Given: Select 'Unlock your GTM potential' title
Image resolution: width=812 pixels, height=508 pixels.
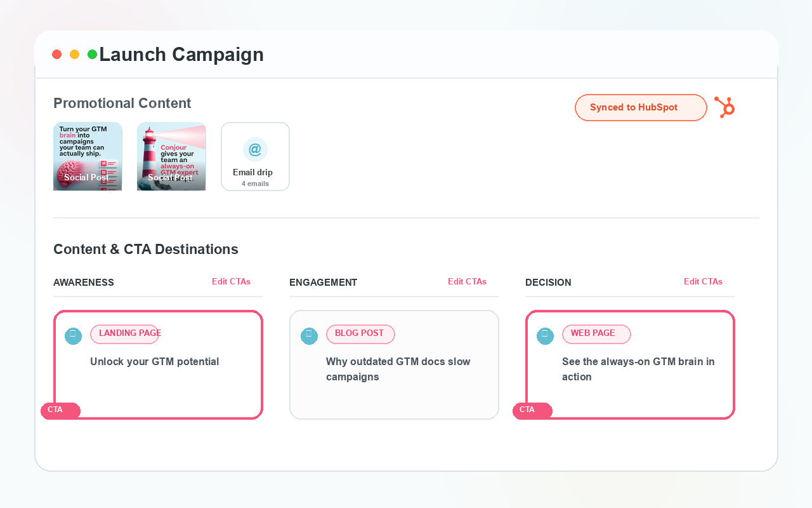Looking at the screenshot, I should 155,362.
